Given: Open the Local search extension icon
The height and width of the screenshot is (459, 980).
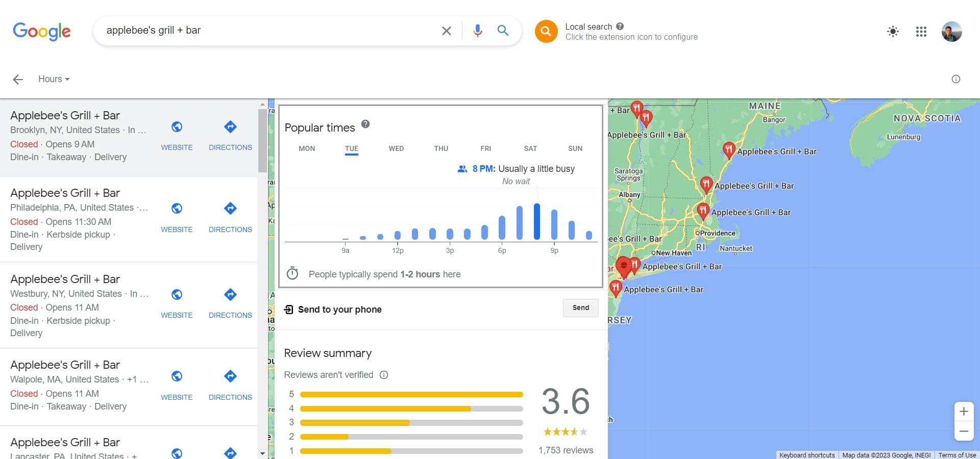Looking at the screenshot, I should pyautogui.click(x=546, y=31).
